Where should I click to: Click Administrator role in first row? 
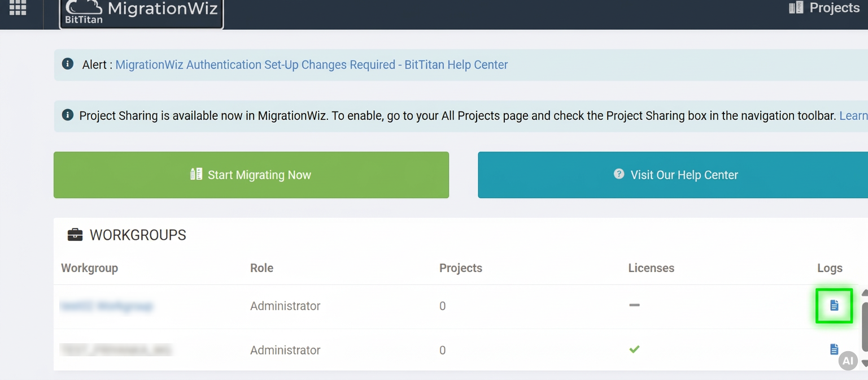tap(285, 306)
